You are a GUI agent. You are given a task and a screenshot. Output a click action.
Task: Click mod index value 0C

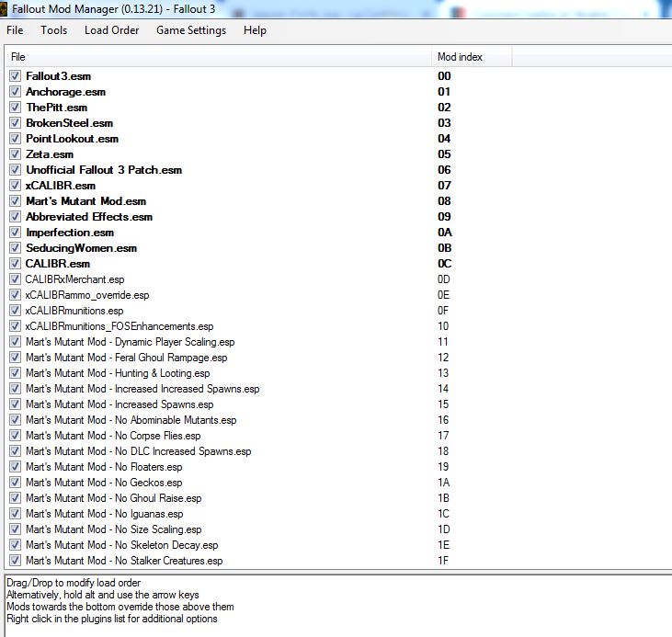(444, 264)
